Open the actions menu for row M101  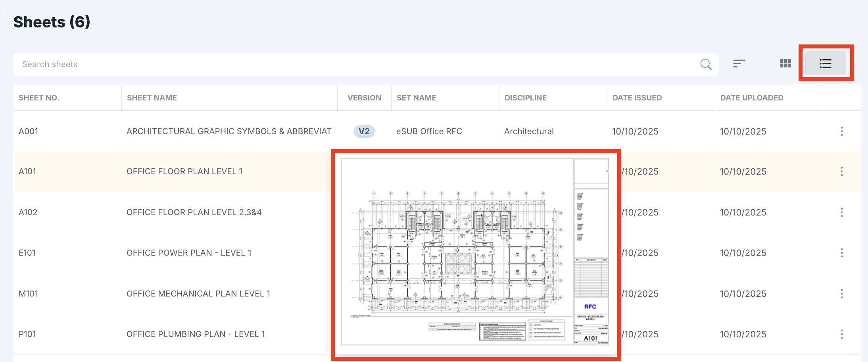tap(841, 294)
